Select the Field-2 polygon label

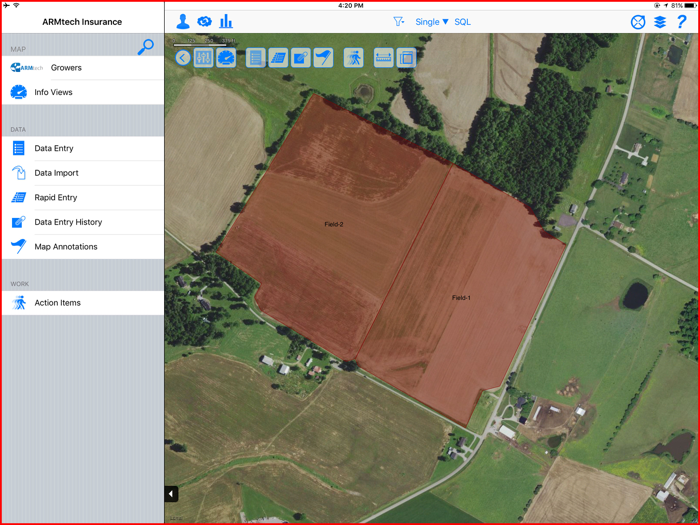pyautogui.click(x=334, y=225)
